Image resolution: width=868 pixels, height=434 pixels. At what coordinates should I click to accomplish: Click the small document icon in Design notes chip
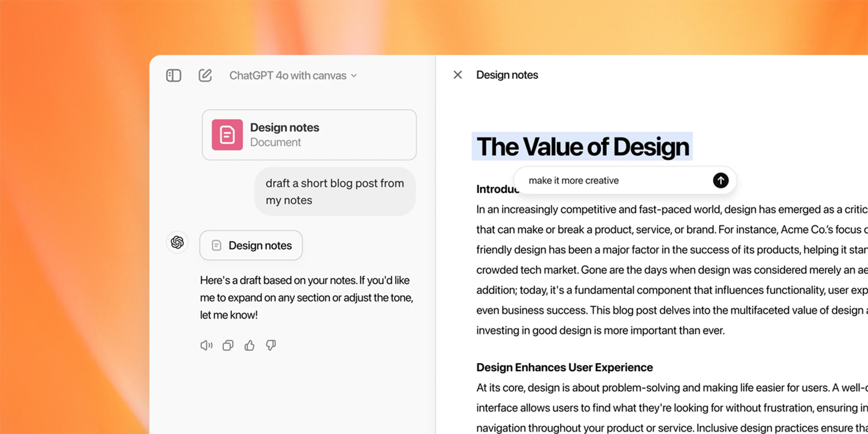tap(216, 246)
